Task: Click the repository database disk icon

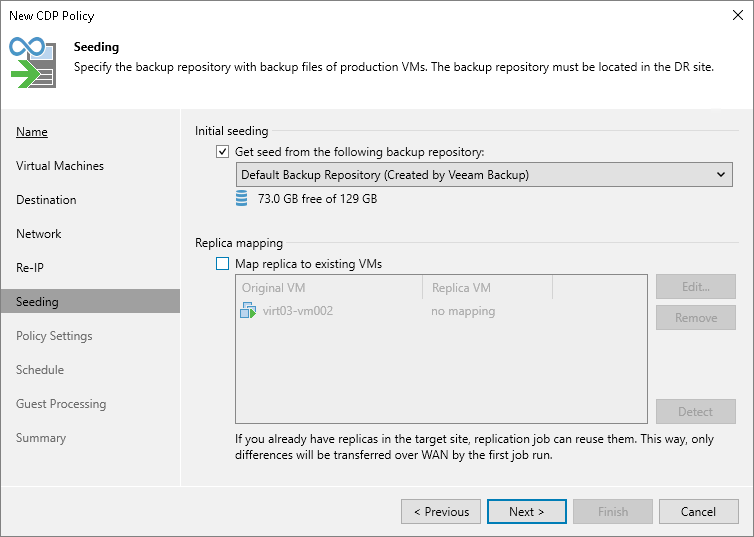Action: [241, 198]
